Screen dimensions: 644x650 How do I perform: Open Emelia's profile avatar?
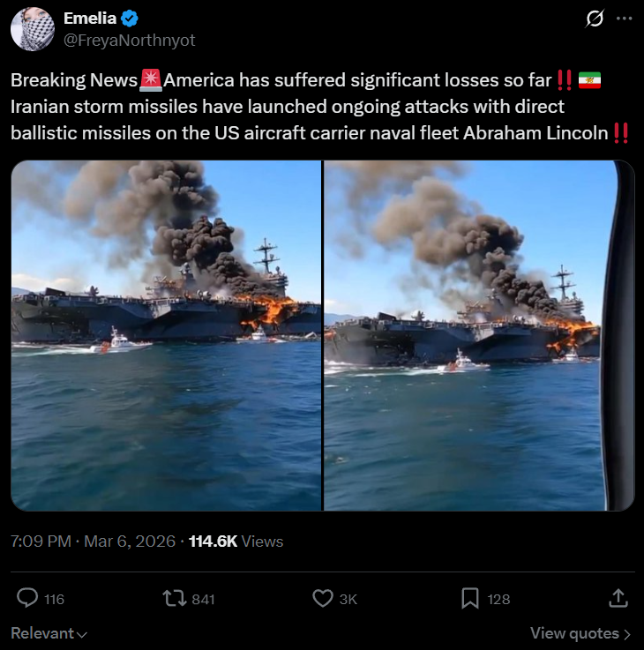pyautogui.click(x=33, y=29)
